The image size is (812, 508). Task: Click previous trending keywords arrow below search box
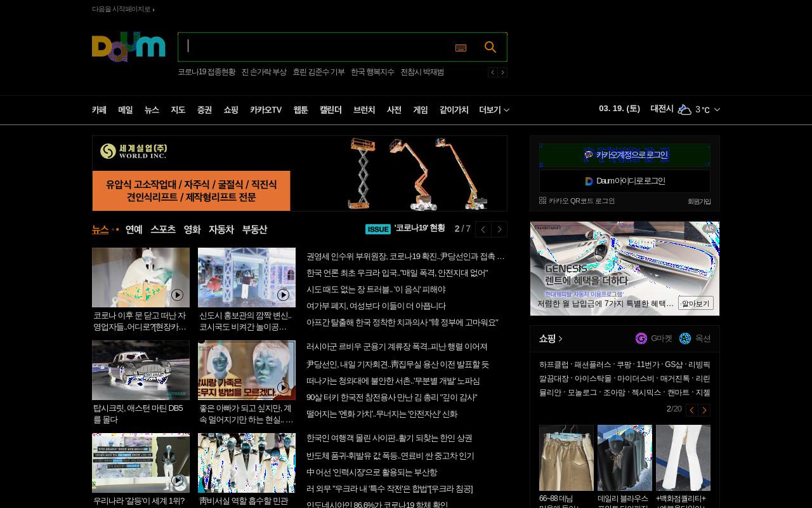(492, 72)
